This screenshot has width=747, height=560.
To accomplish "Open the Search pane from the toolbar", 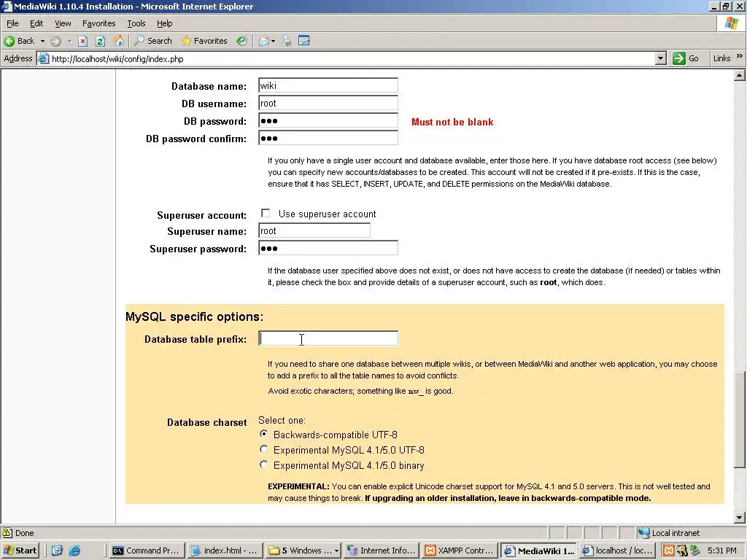I will [153, 41].
